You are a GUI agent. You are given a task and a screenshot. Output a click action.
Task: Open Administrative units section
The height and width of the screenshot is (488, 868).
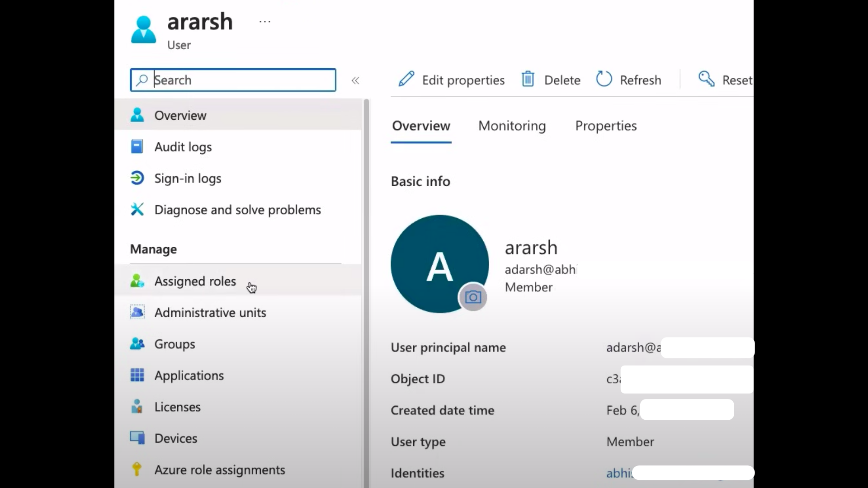[x=210, y=313]
